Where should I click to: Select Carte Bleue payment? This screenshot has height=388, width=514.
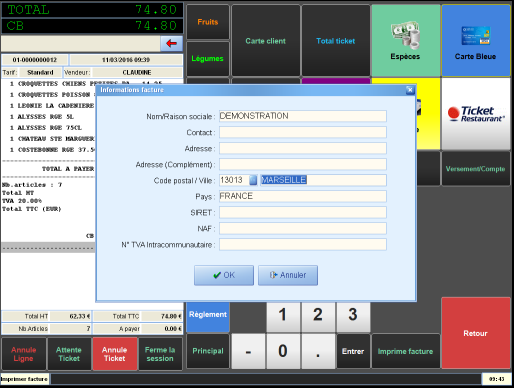pos(476,41)
